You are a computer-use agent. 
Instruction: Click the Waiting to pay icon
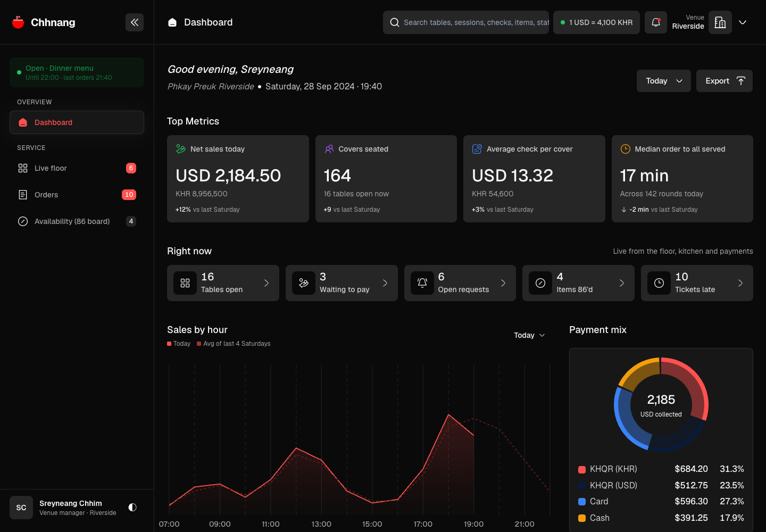coord(304,283)
